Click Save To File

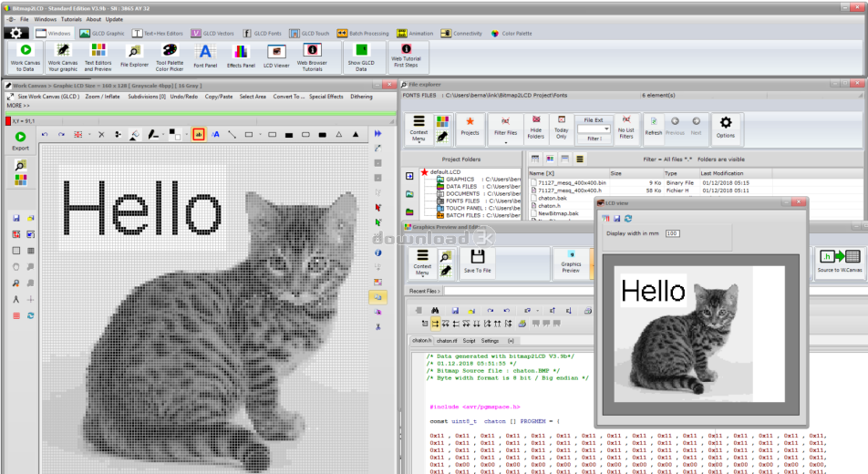pyautogui.click(x=477, y=262)
